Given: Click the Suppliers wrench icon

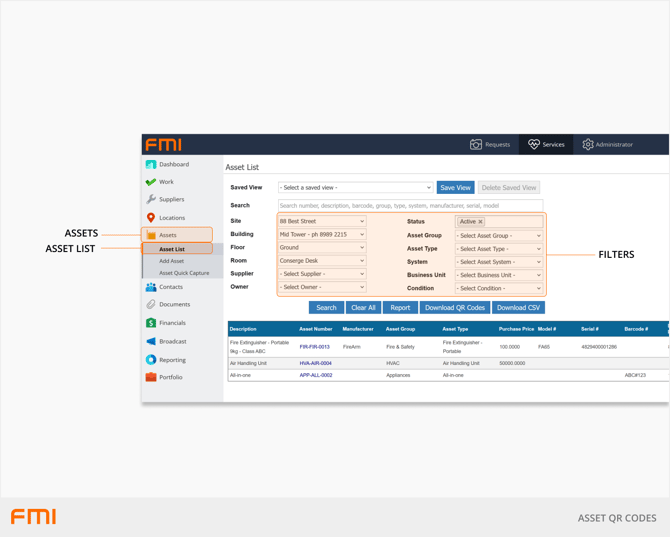Looking at the screenshot, I should tap(151, 199).
